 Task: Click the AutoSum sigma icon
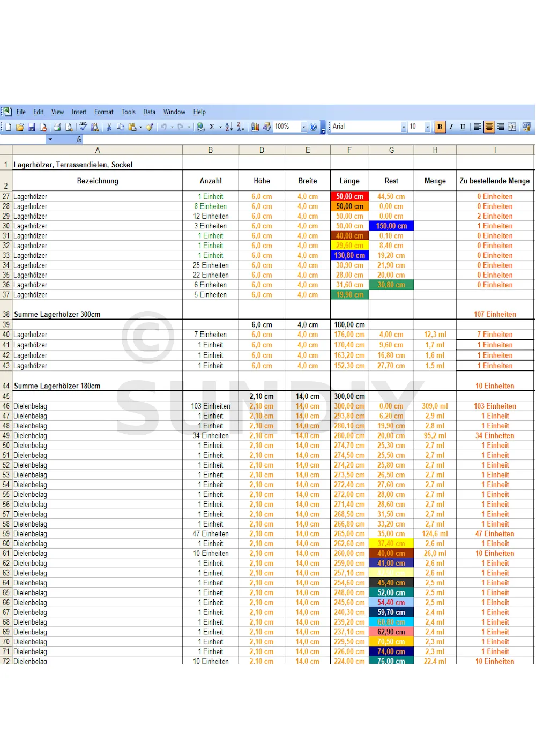(212, 127)
